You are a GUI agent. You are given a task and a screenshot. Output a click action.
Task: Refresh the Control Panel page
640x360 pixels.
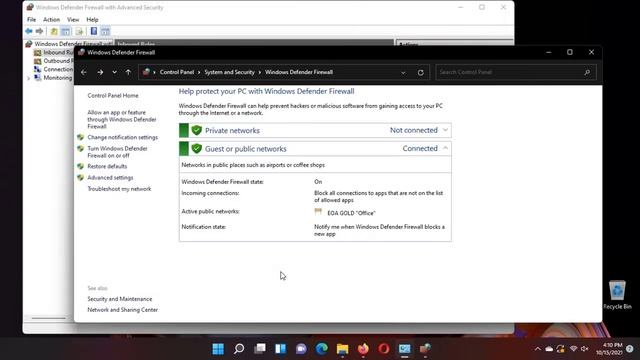[420, 73]
